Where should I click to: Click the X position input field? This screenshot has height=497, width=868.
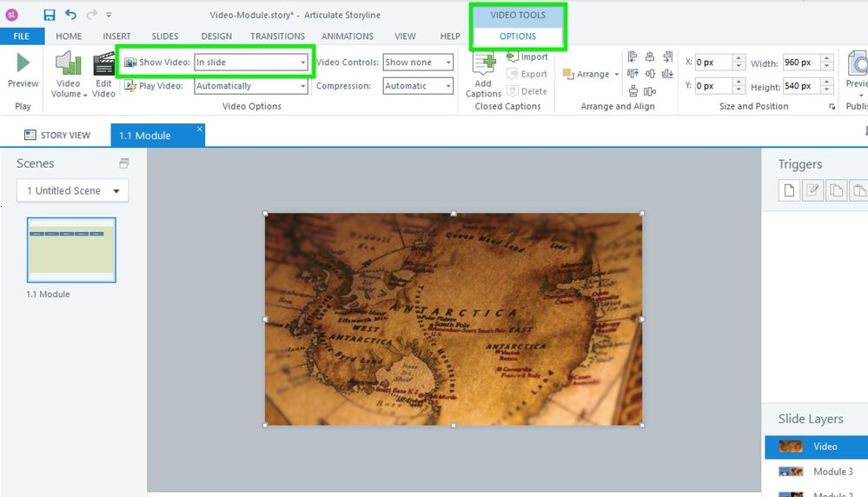[713, 63]
